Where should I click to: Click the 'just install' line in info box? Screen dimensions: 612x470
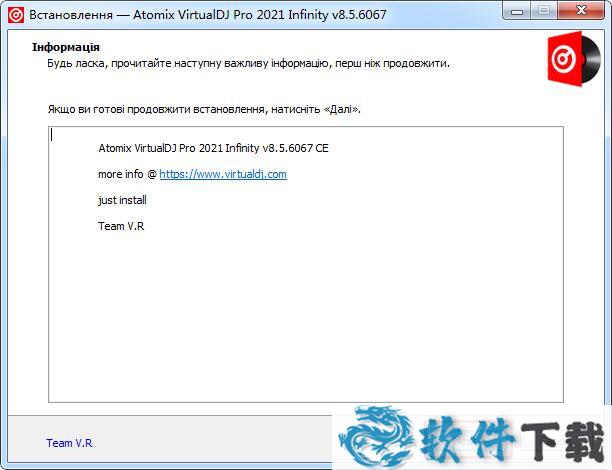pyautogui.click(x=122, y=200)
